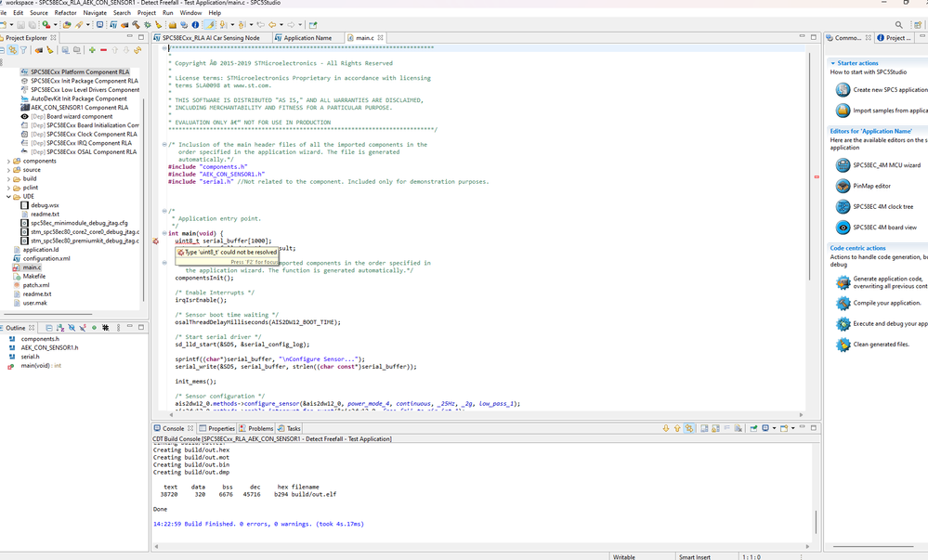Run the search toolbar icon

897,25
